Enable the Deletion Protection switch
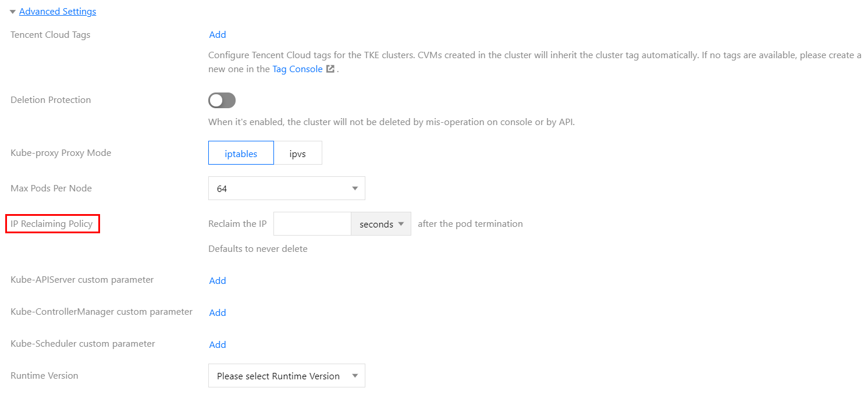This screenshot has height=395, width=868. [222, 101]
